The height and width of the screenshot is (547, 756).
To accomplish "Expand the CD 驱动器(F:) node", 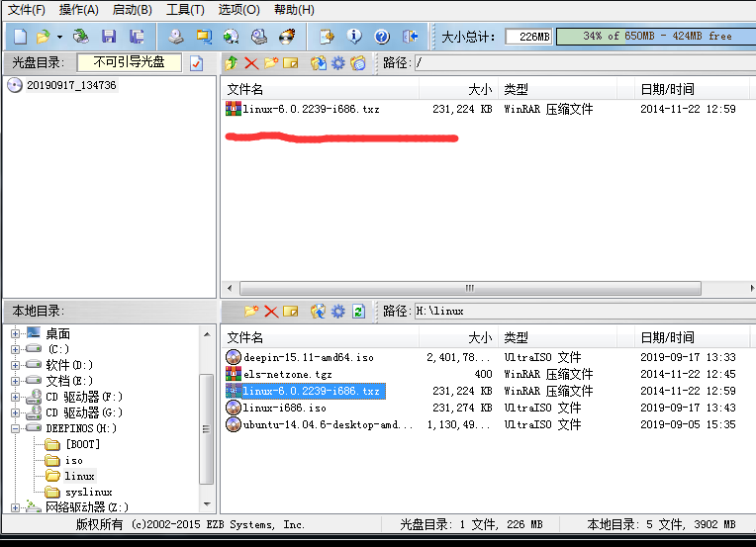I will click(x=15, y=397).
